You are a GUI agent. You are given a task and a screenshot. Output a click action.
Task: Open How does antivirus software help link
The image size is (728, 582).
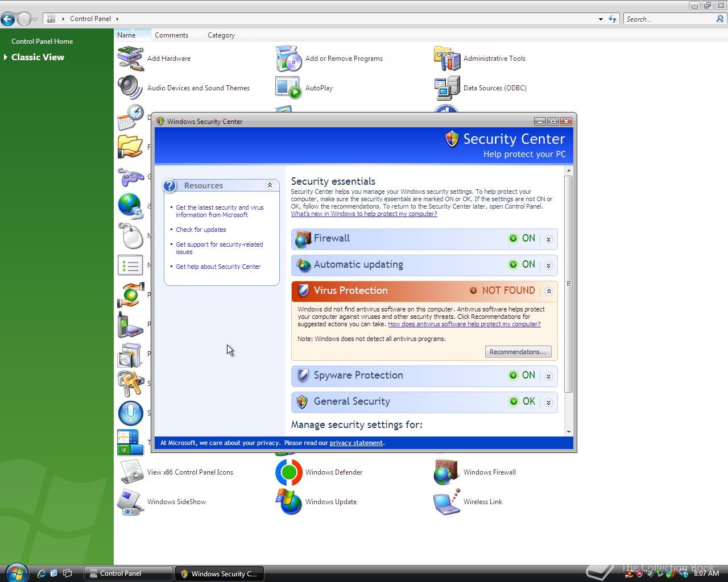tap(464, 324)
